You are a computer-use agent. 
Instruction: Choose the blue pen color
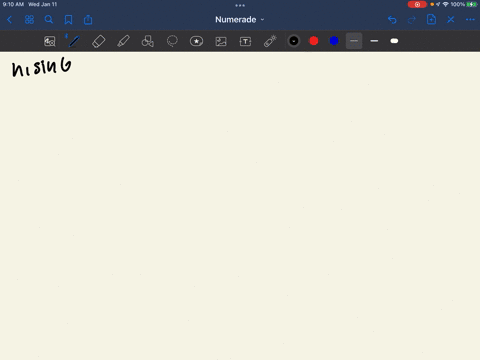(x=334, y=41)
